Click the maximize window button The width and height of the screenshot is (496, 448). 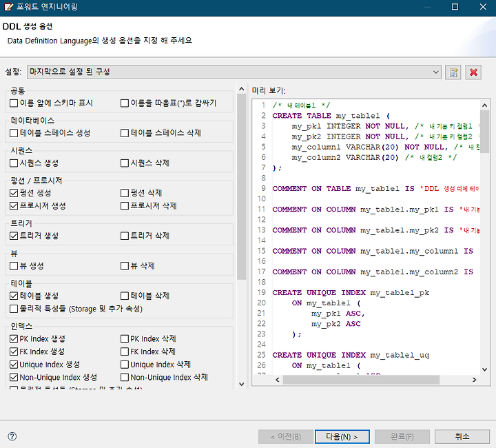click(x=455, y=7)
